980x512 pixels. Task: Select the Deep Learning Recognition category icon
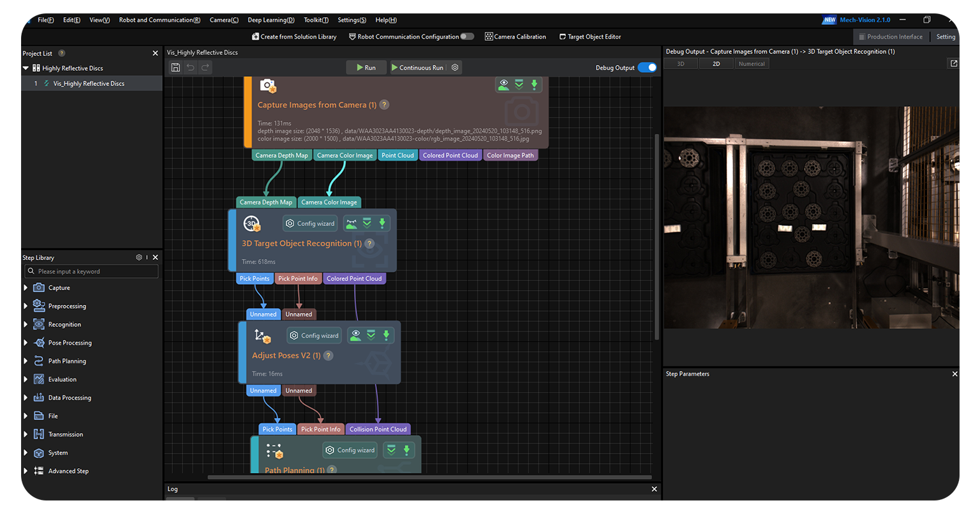point(40,324)
